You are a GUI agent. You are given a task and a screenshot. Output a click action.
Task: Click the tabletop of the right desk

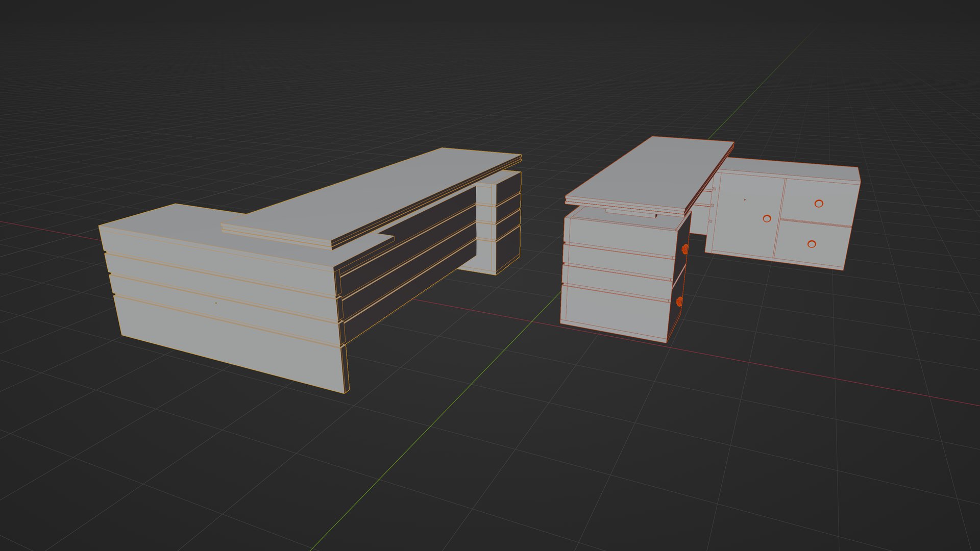(649, 176)
